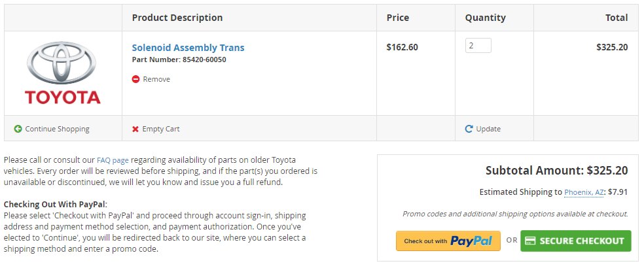Click the red X Empty Cart icon
This screenshot has width=644, height=272.
point(135,129)
